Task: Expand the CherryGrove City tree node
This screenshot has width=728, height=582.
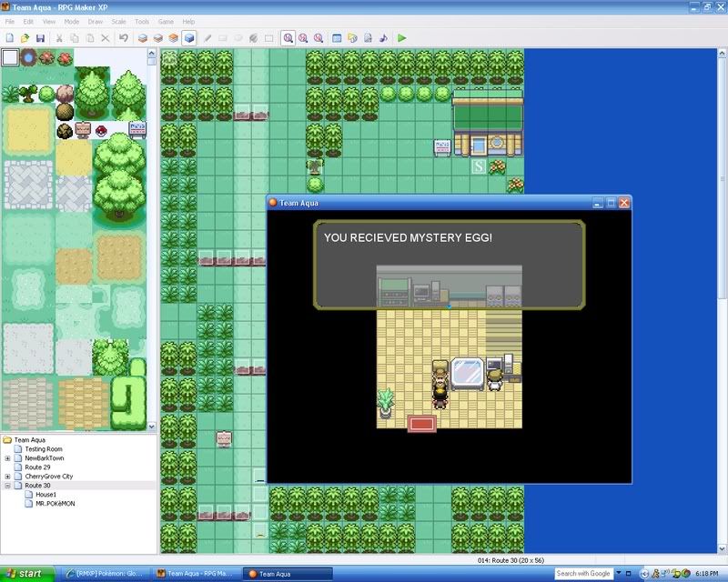Action: click(x=7, y=477)
